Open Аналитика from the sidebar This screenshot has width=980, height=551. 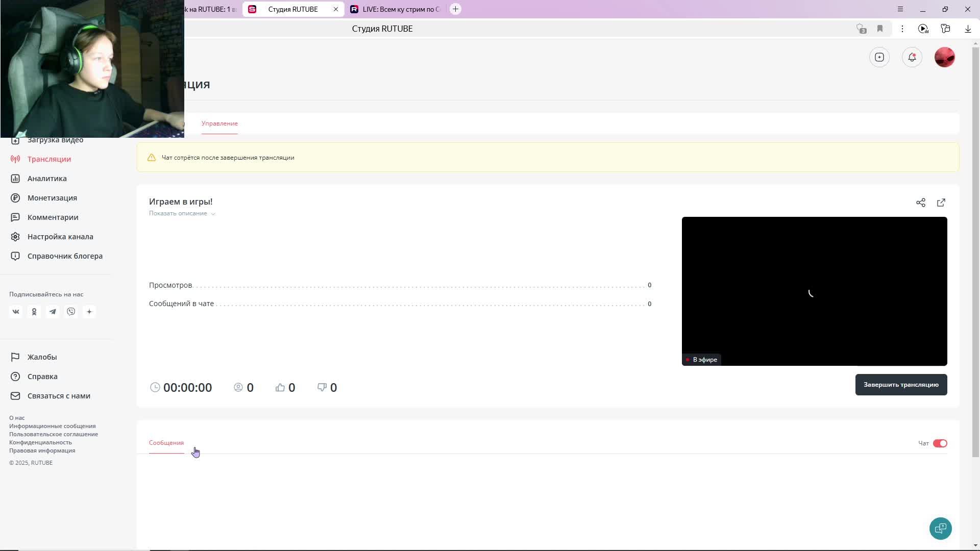tap(39, 179)
